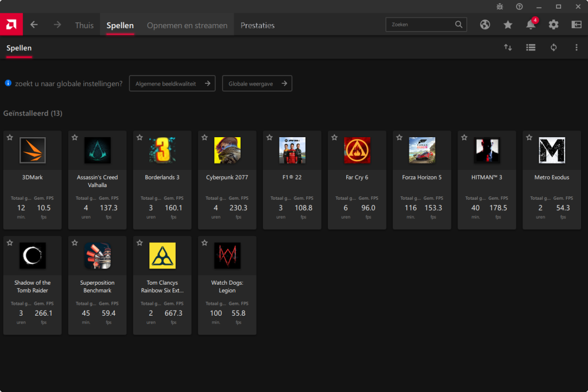Open Cyberpunk 2077 game icon
Viewport: 588px width, 392px height.
tap(227, 150)
